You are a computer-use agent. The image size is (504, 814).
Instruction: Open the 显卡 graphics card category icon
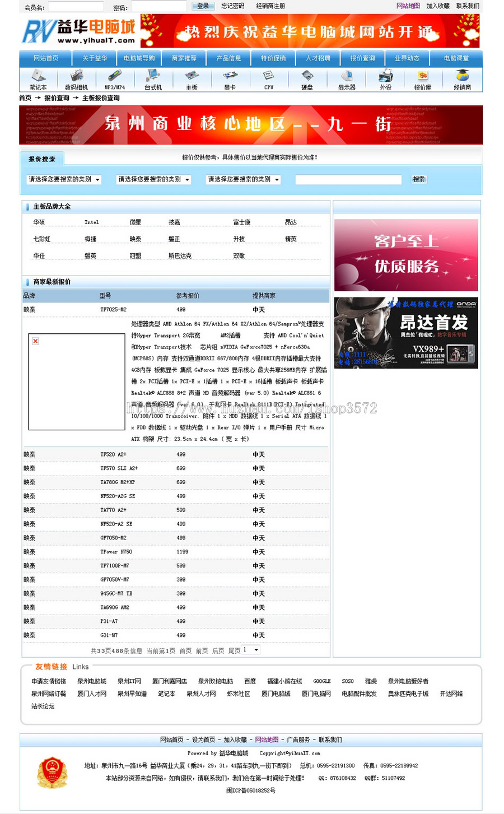pyautogui.click(x=231, y=78)
